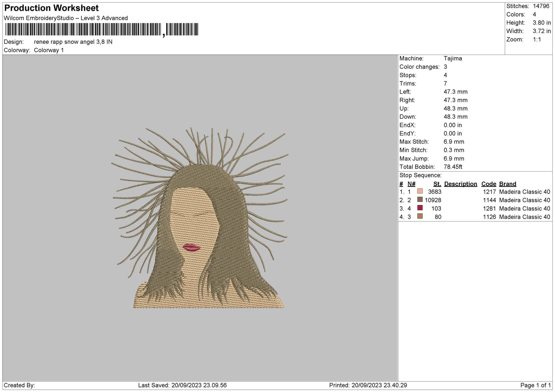Click thread code 1217

coord(489,192)
